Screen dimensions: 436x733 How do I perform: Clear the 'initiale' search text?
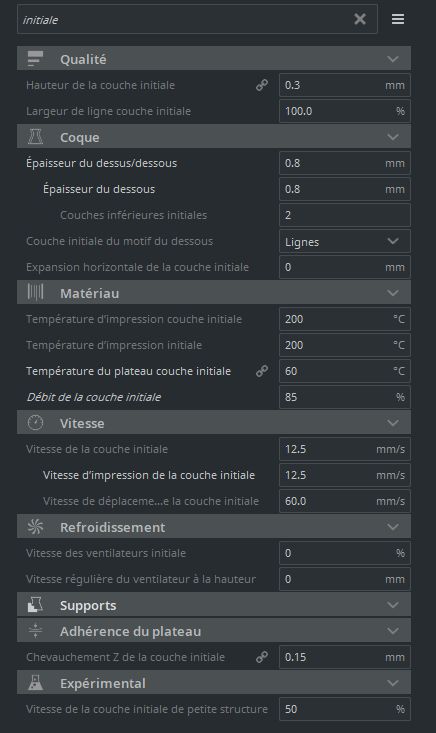(x=360, y=19)
